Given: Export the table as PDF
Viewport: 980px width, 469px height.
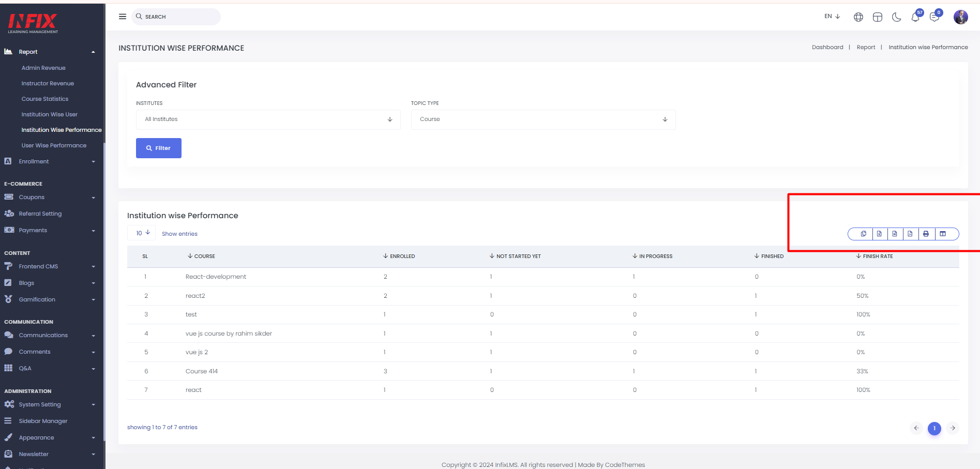Looking at the screenshot, I should (910, 234).
